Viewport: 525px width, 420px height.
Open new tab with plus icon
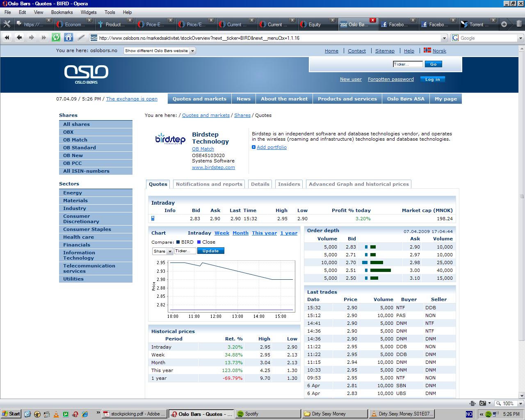click(x=504, y=24)
